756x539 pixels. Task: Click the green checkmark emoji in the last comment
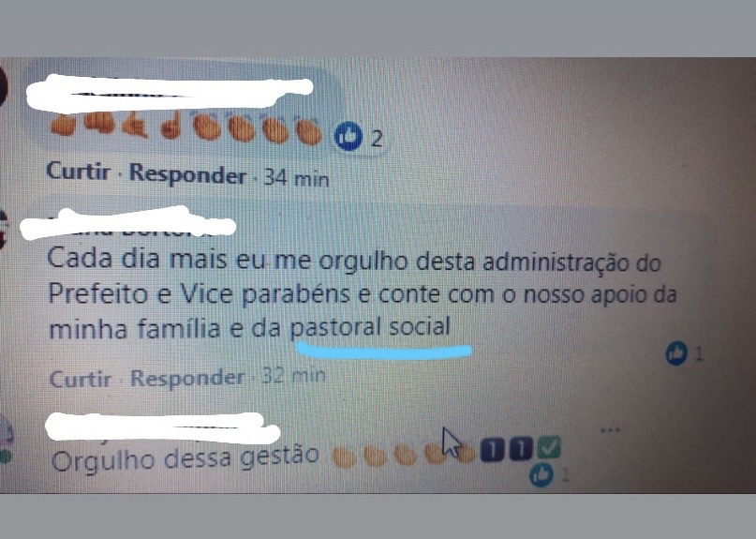pyautogui.click(x=549, y=446)
